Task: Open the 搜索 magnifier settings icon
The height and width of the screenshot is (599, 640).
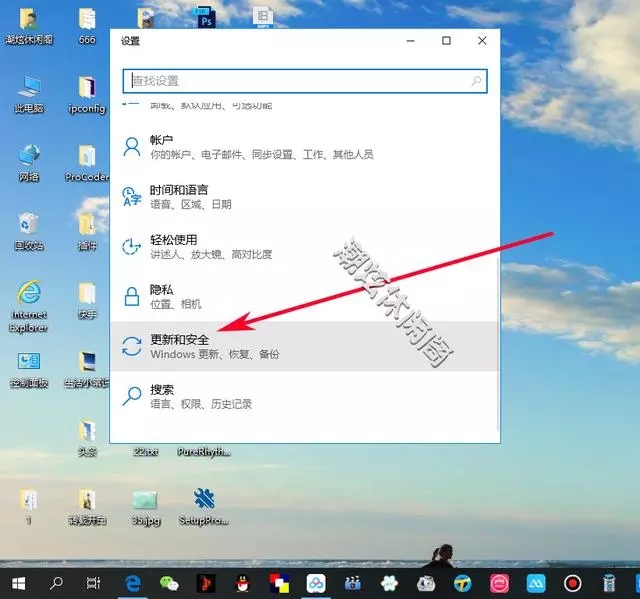Action: (x=132, y=396)
